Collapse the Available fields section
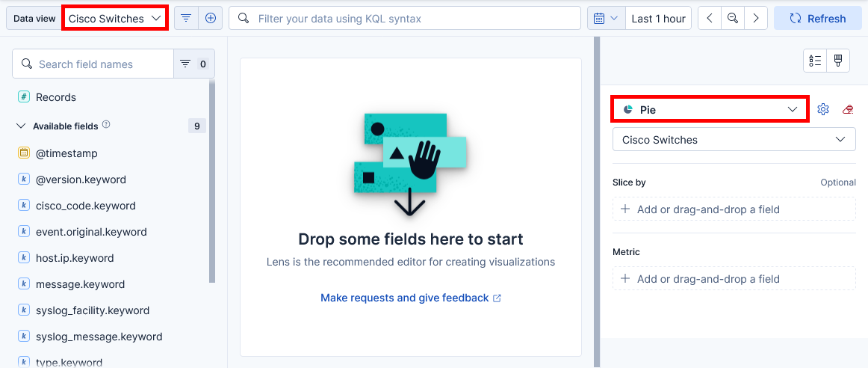Viewport: 868px width, 368px height. pyautogui.click(x=21, y=126)
